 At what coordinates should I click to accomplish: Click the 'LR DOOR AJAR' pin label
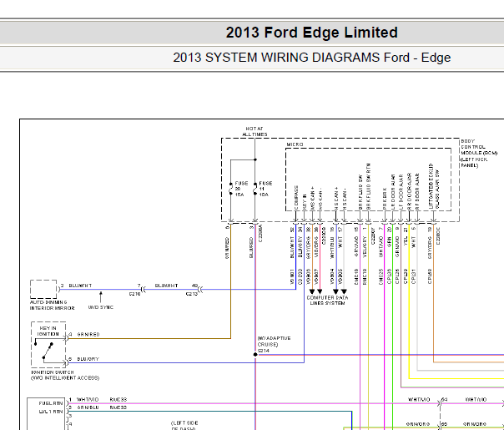pyautogui.click(x=393, y=192)
